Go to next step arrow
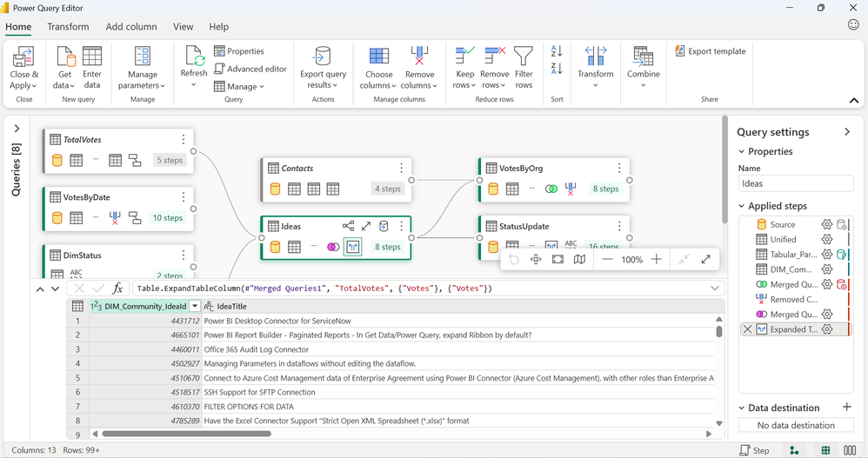 pyautogui.click(x=55, y=289)
